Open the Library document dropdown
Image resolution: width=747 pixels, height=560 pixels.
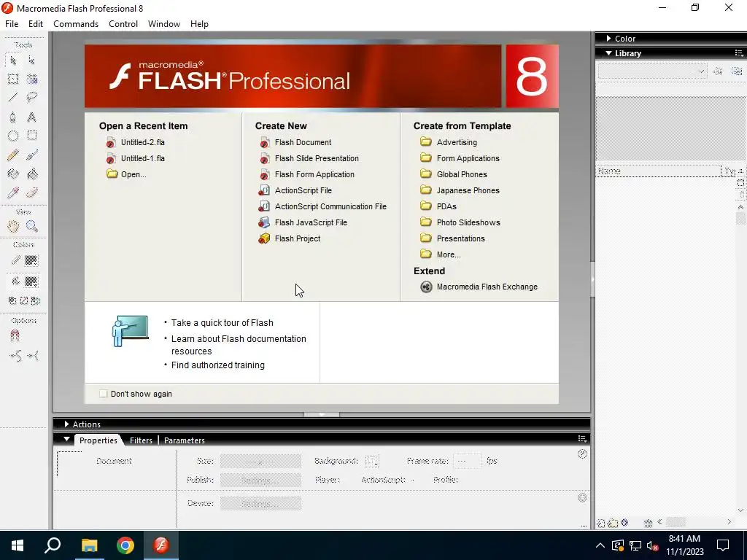(651, 71)
